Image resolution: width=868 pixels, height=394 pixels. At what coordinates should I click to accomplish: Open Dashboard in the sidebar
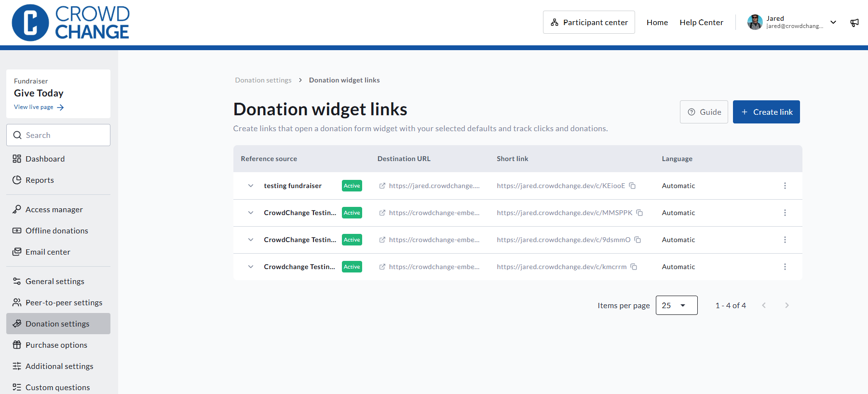pyautogui.click(x=58, y=159)
